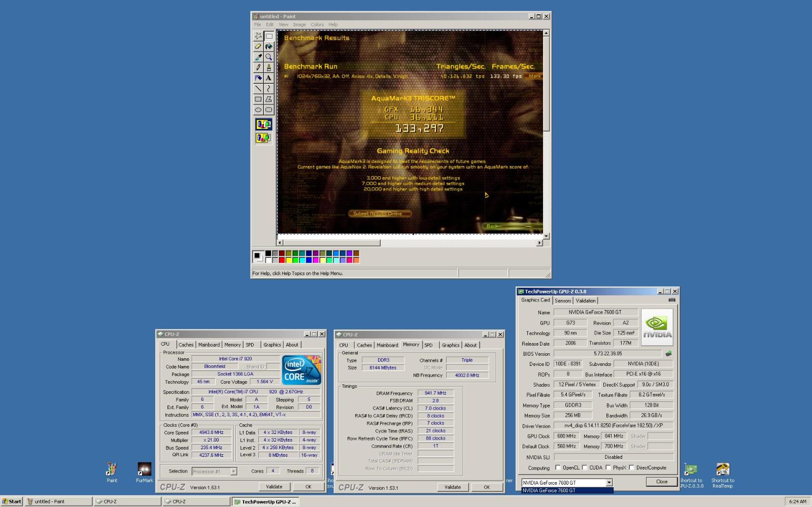The height and width of the screenshot is (507, 812).
Task: Click the NVIDIA logo in GPU-Z
Action: (x=657, y=327)
